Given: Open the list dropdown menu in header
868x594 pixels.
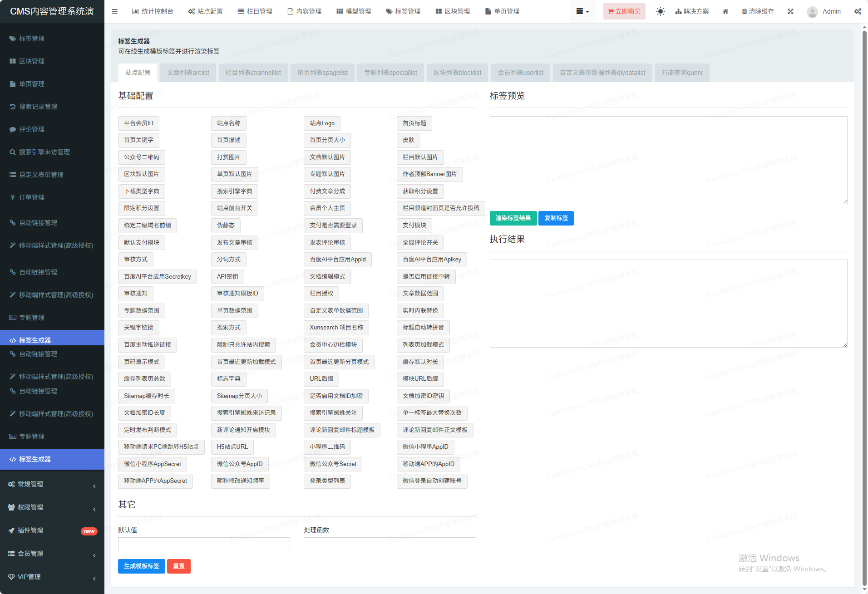Looking at the screenshot, I should [x=582, y=11].
